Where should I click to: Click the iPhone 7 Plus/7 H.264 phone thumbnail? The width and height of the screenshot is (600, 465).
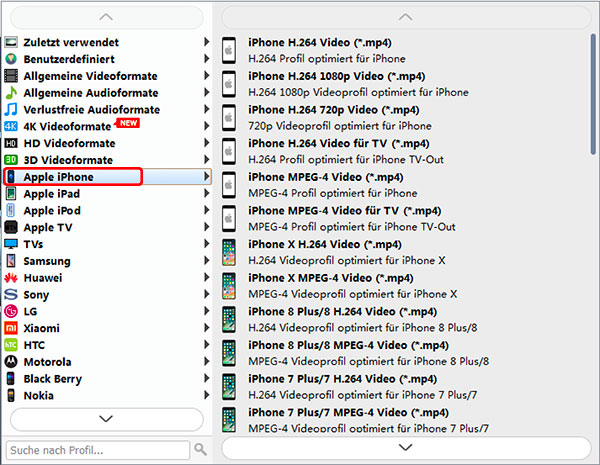[x=229, y=387]
